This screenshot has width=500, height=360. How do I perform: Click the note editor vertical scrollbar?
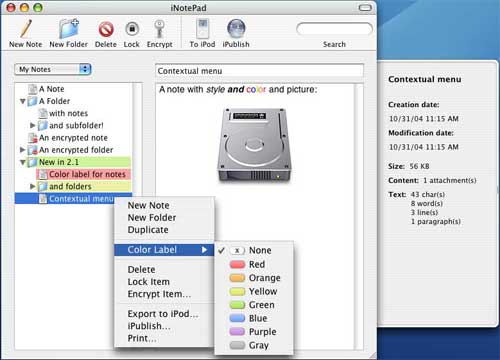[x=359, y=217]
